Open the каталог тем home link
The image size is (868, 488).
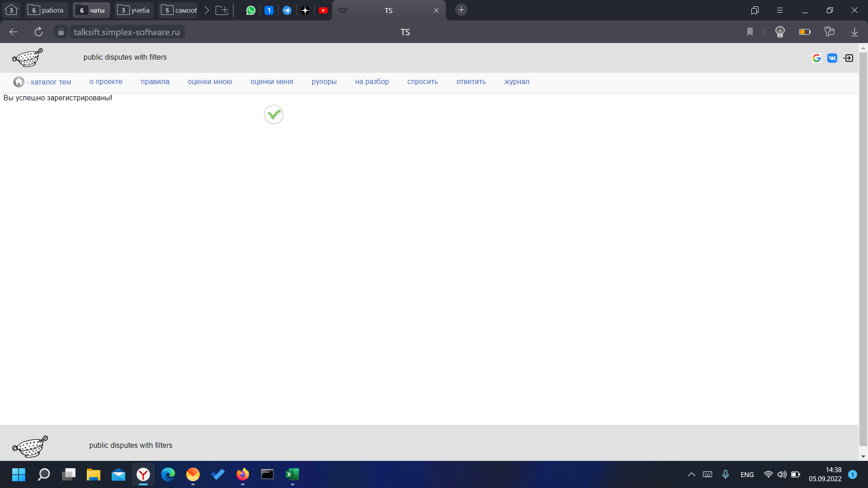tap(42, 82)
